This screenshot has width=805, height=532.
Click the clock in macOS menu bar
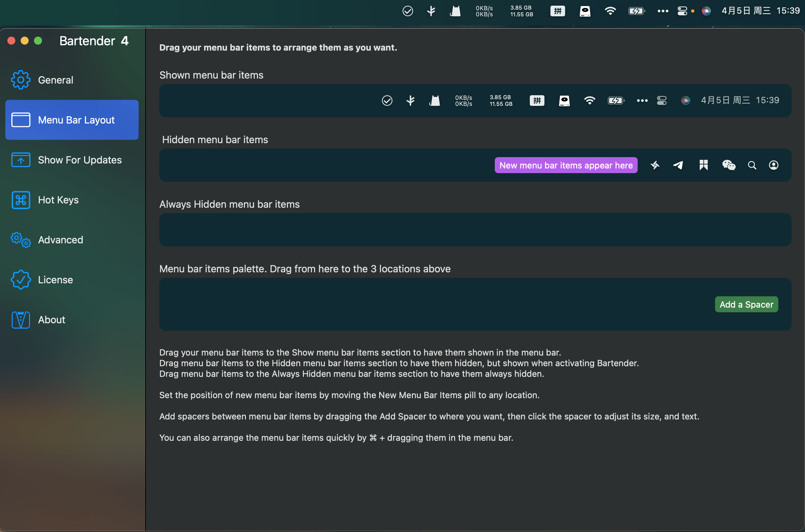pyautogui.click(x=761, y=11)
